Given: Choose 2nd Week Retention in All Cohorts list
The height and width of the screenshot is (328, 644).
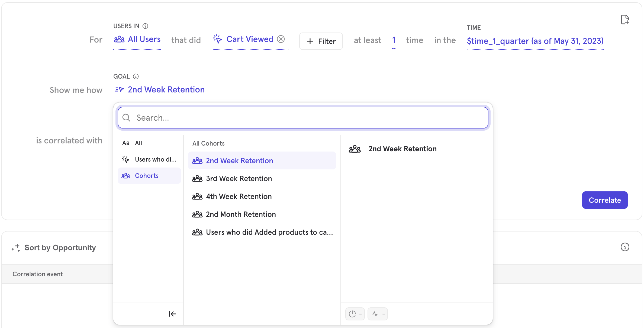Looking at the screenshot, I should pyautogui.click(x=262, y=161).
